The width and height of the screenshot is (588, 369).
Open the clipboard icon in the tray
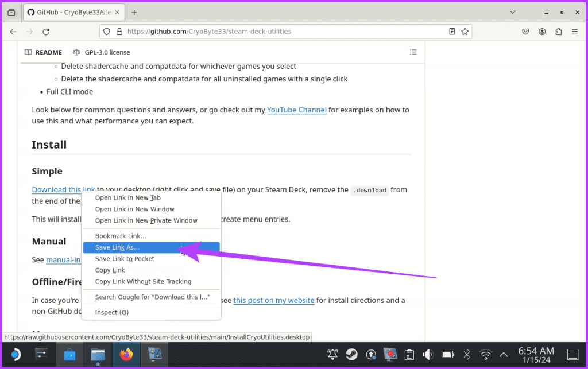pyautogui.click(x=409, y=354)
